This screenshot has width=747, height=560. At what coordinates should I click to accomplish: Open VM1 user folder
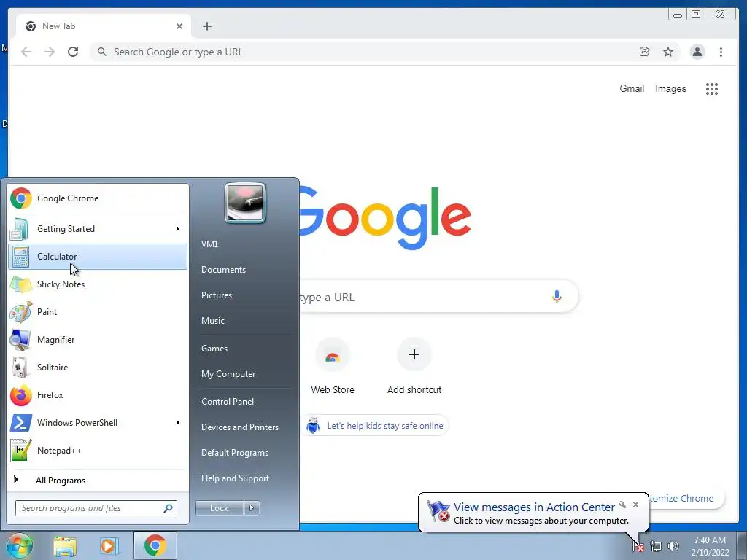tap(209, 244)
